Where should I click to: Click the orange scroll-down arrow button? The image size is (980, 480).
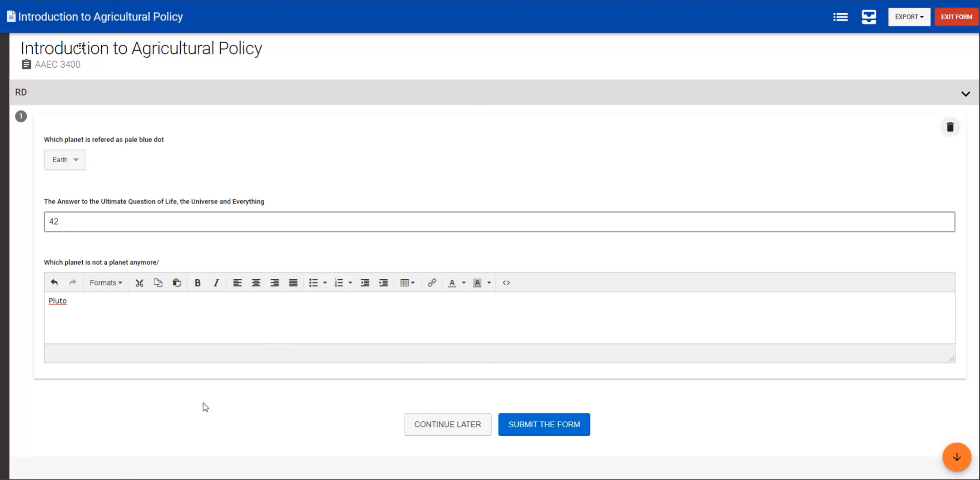[956, 457]
